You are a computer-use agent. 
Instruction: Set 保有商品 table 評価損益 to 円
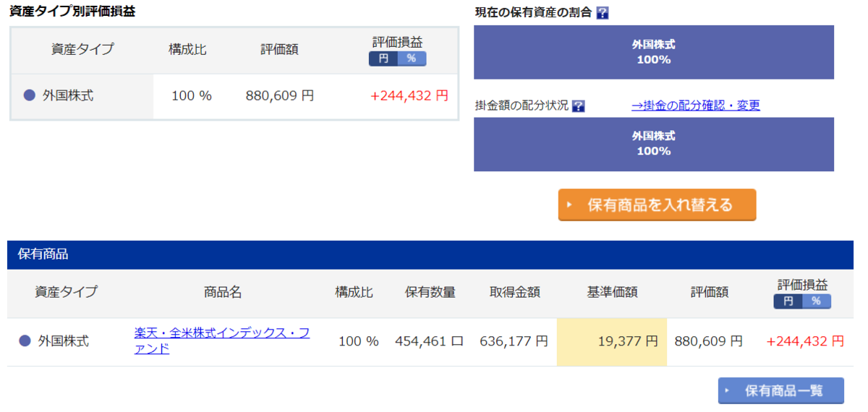[x=788, y=301]
